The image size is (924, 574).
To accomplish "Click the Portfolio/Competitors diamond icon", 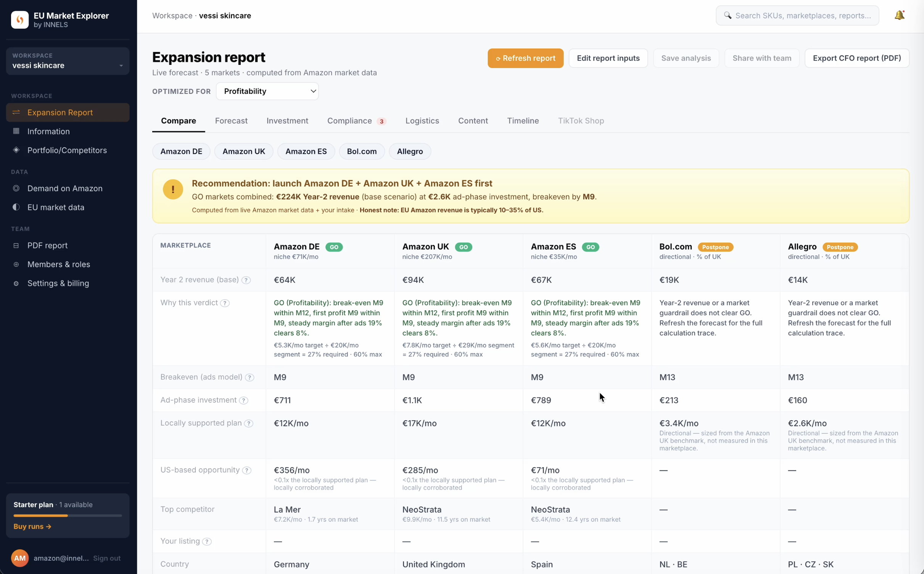I will [x=16, y=150].
